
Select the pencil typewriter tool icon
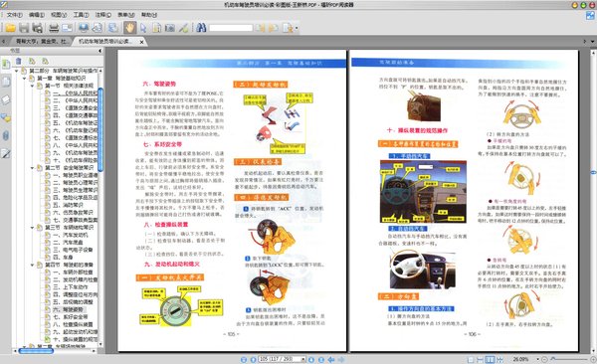183,28
